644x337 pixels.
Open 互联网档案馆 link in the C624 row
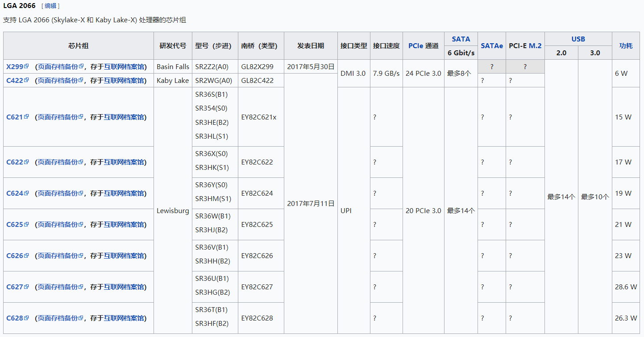coord(124,193)
